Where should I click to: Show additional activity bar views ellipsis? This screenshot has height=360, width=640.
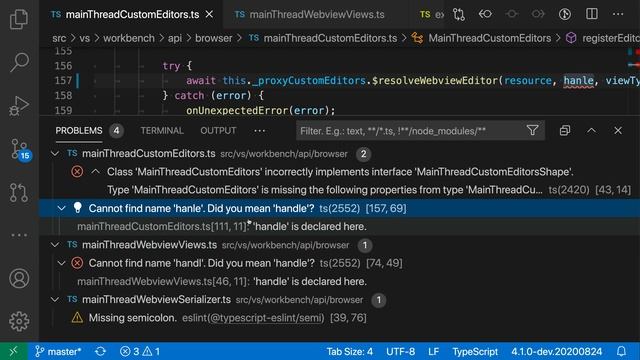pyautogui.click(x=19, y=235)
